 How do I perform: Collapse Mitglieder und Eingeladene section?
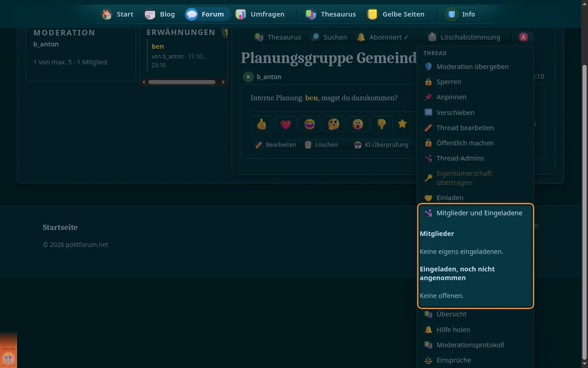(475, 213)
